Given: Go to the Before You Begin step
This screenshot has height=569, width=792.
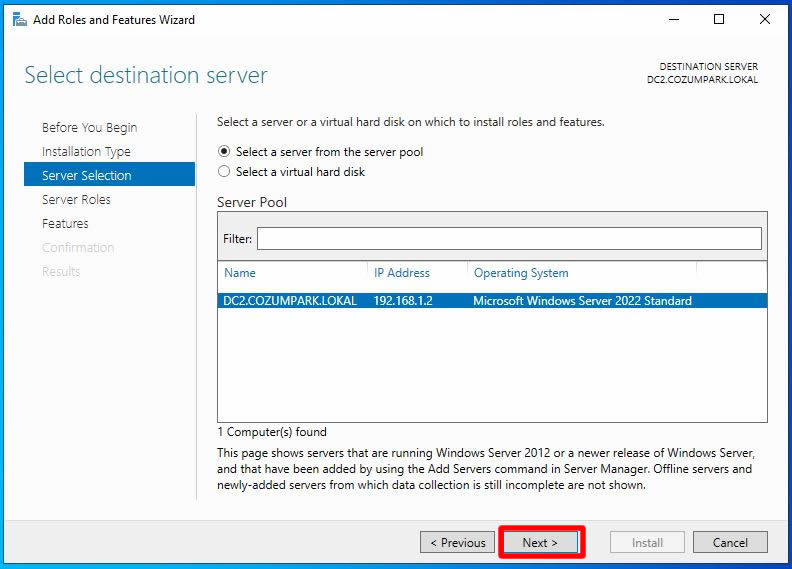Looking at the screenshot, I should click(x=89, y=128).
